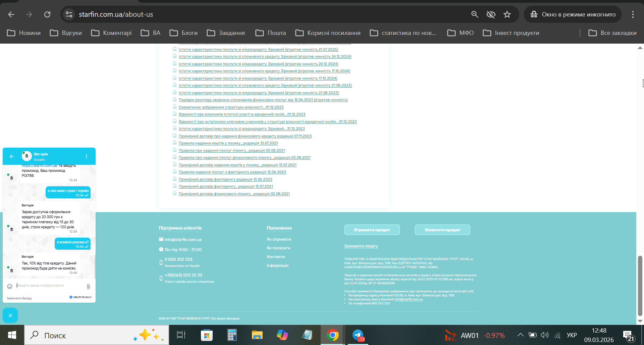Bookmark this page with the star icon
The height and width of the screenshot is (345, 644).
507,14
